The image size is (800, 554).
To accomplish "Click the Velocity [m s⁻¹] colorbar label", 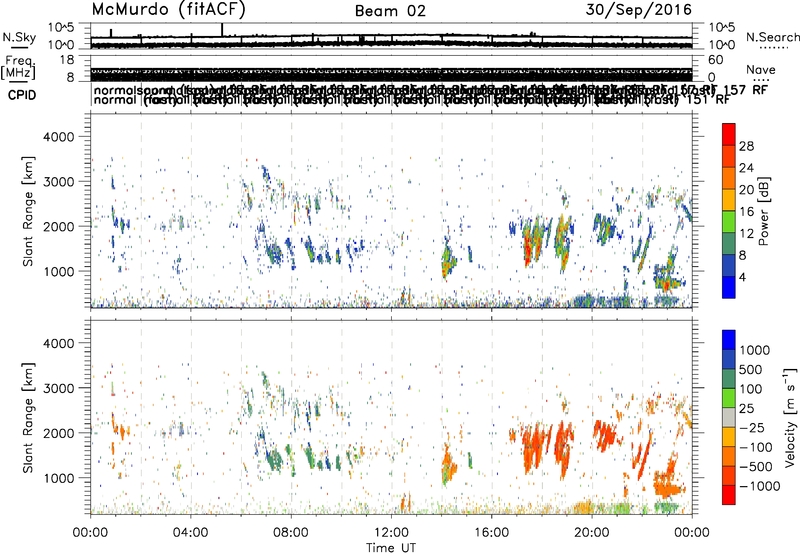I will [x=790, y=417].
